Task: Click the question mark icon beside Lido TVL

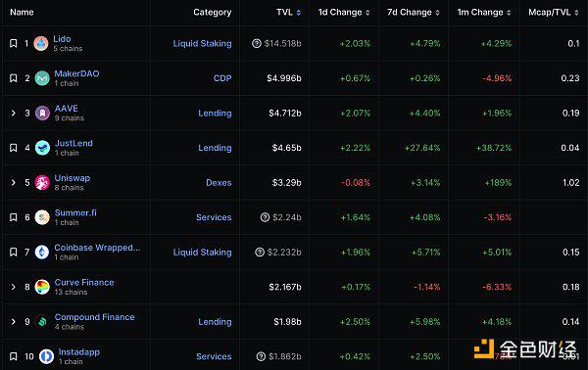Action: pos(257,43)
